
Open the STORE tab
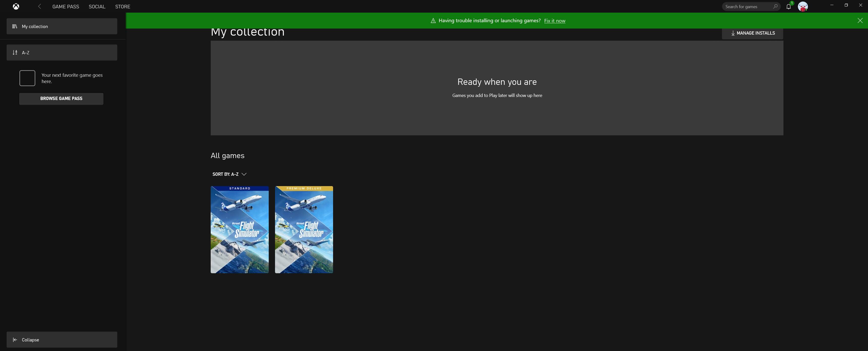(123, 6)
